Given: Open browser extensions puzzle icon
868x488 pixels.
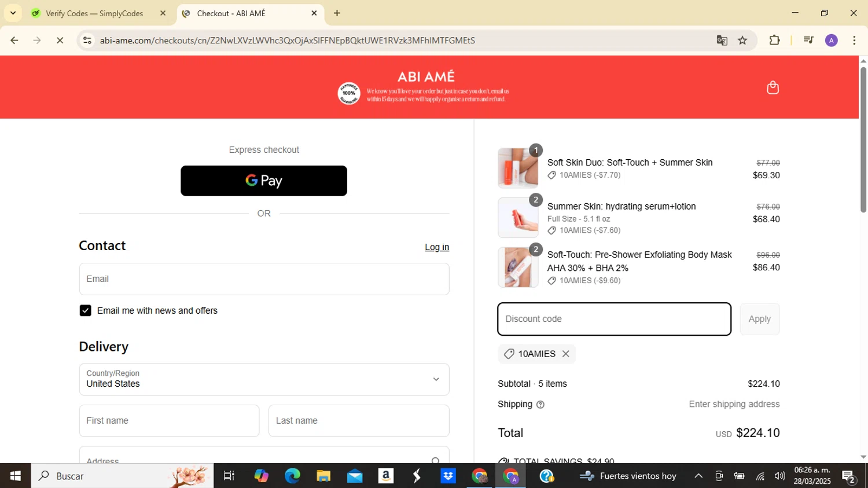Looking at the screenshot, I should click(x=774, y=41).
